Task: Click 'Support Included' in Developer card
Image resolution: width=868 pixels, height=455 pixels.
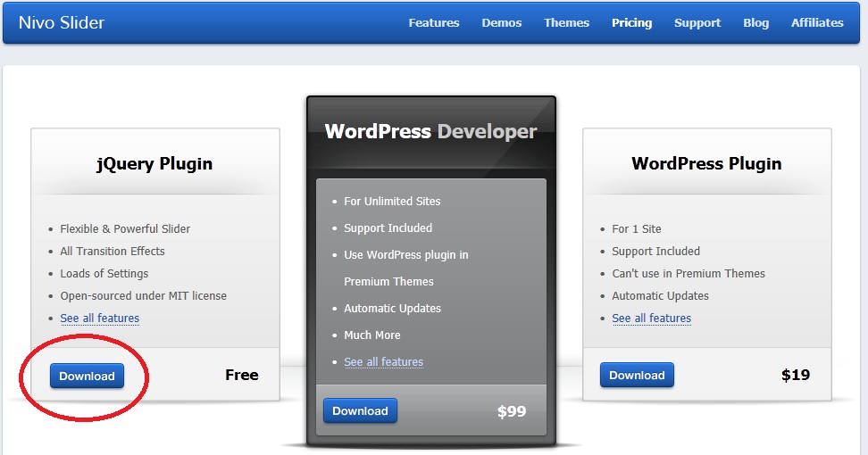Action: pyautogui.click(x=388, y=228)
